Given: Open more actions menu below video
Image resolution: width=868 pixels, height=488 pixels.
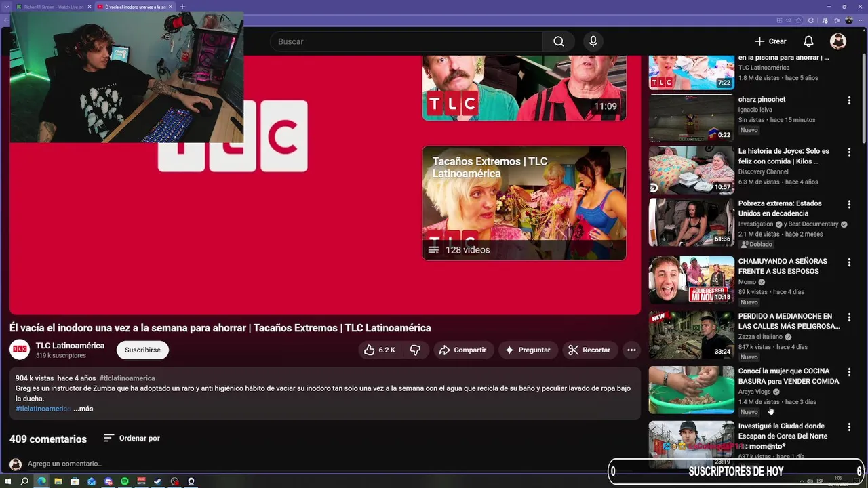Looking at the screenshot, I should [631, 350].
